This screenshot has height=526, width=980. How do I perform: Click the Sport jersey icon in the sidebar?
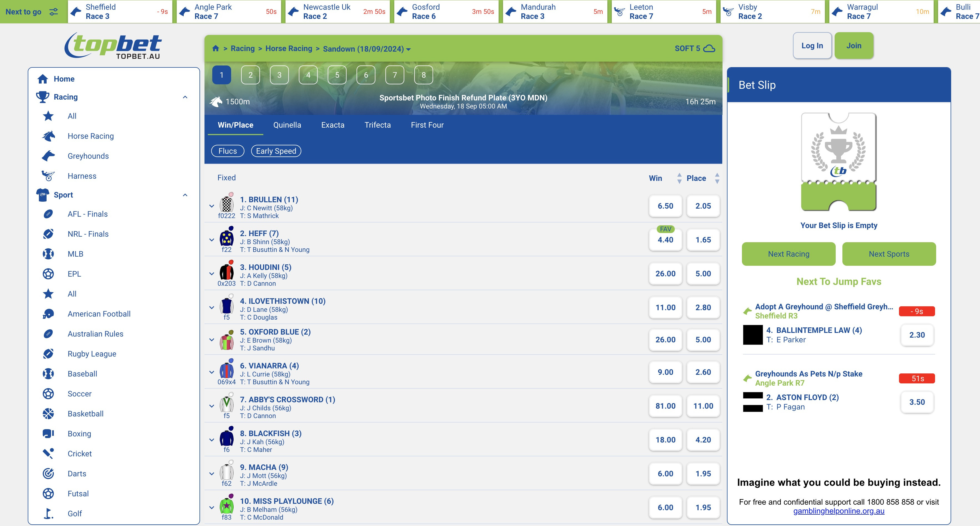pyautogui.click(x=43, y=195)
